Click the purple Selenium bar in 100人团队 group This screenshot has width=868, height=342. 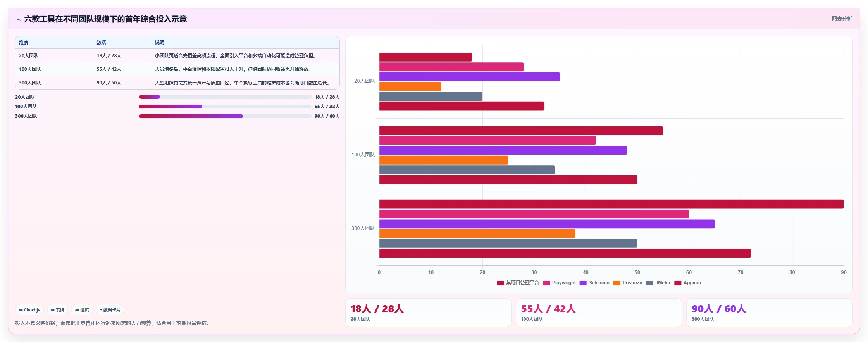(x=503, y=150)
